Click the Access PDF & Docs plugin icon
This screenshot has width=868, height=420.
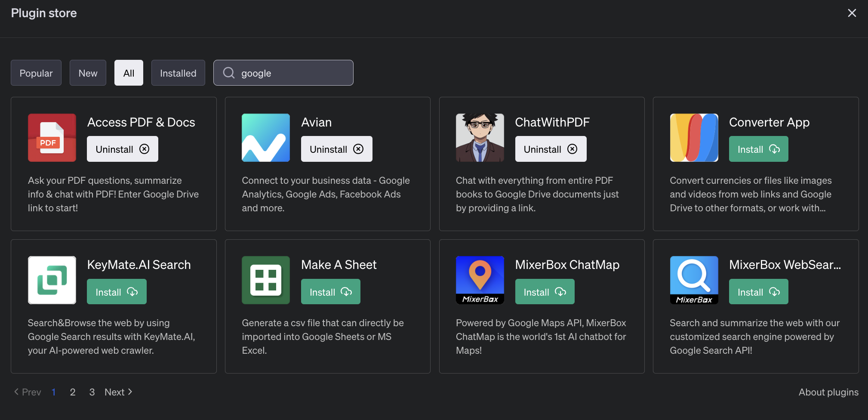pos(52,138)
